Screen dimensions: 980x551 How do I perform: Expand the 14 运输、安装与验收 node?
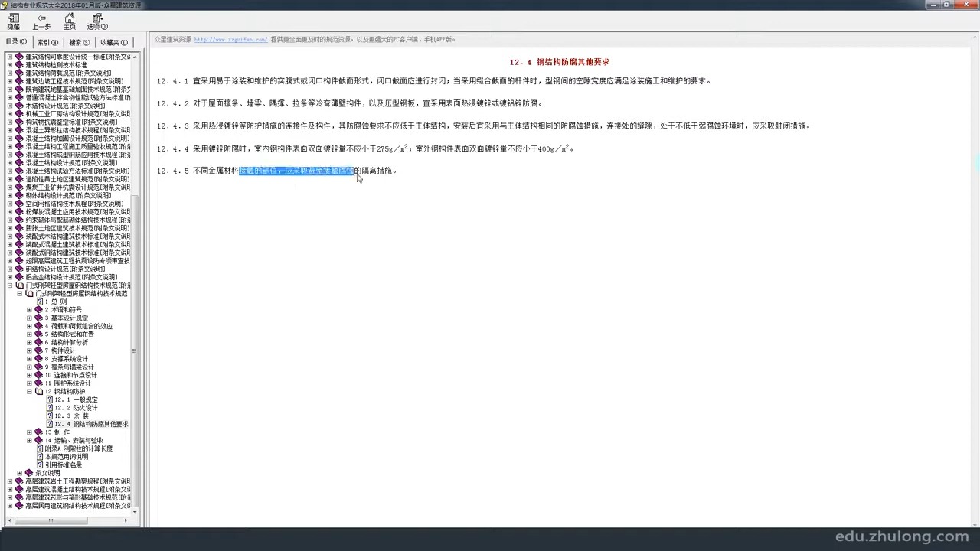click(28, 440)
